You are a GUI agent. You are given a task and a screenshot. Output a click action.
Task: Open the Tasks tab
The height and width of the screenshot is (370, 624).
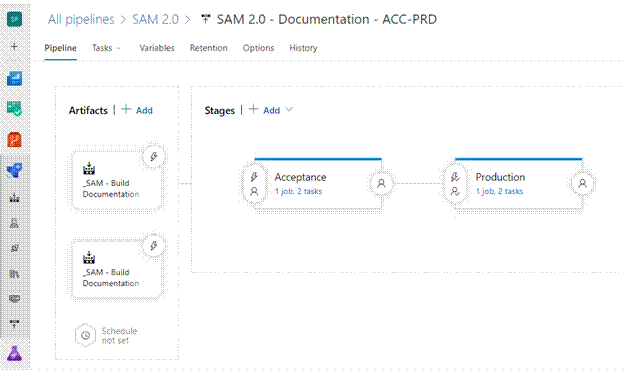pos(102,48)
